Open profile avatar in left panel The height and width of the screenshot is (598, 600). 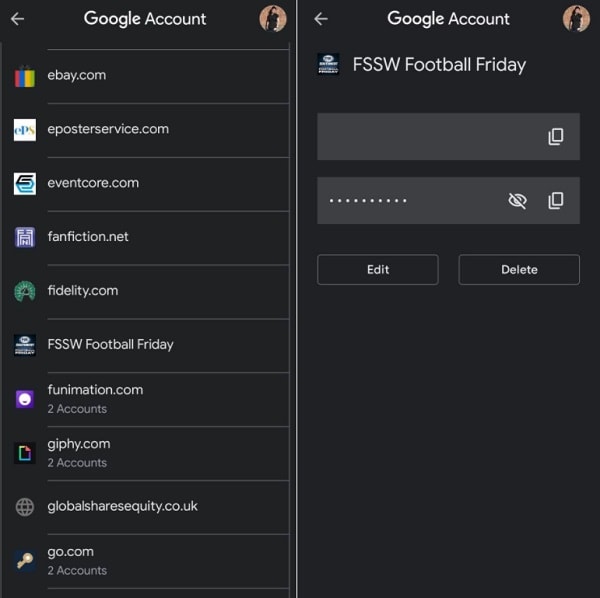pos(273,18)
